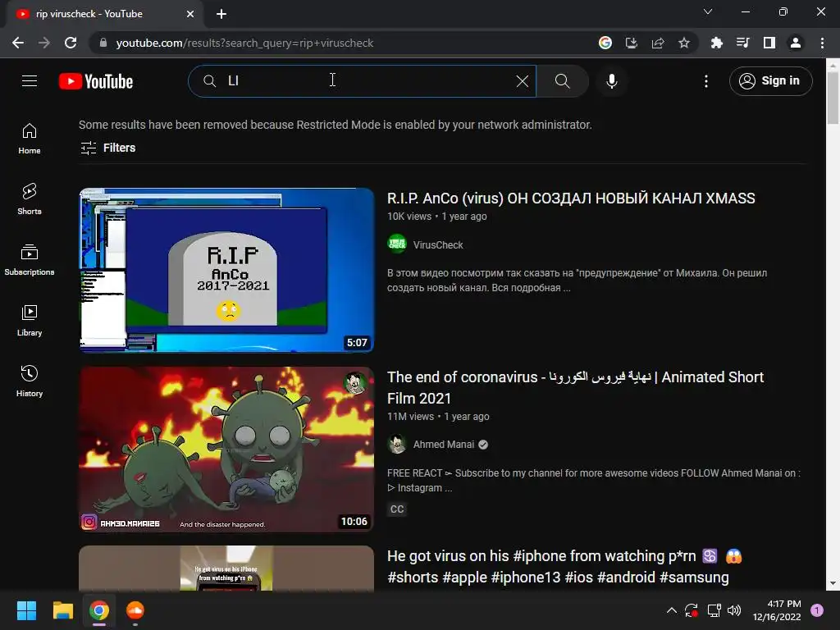
Task: Click install app icon in address bar
Action: click(631, 43)
